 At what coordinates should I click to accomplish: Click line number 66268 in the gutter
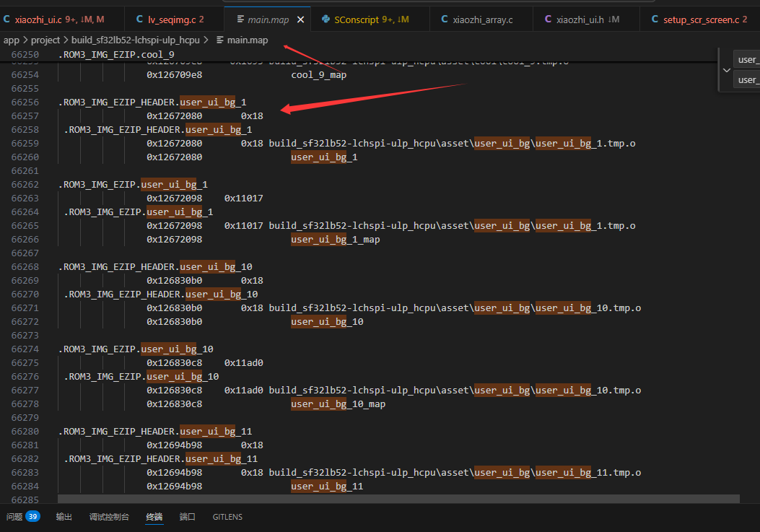(25, 267)
